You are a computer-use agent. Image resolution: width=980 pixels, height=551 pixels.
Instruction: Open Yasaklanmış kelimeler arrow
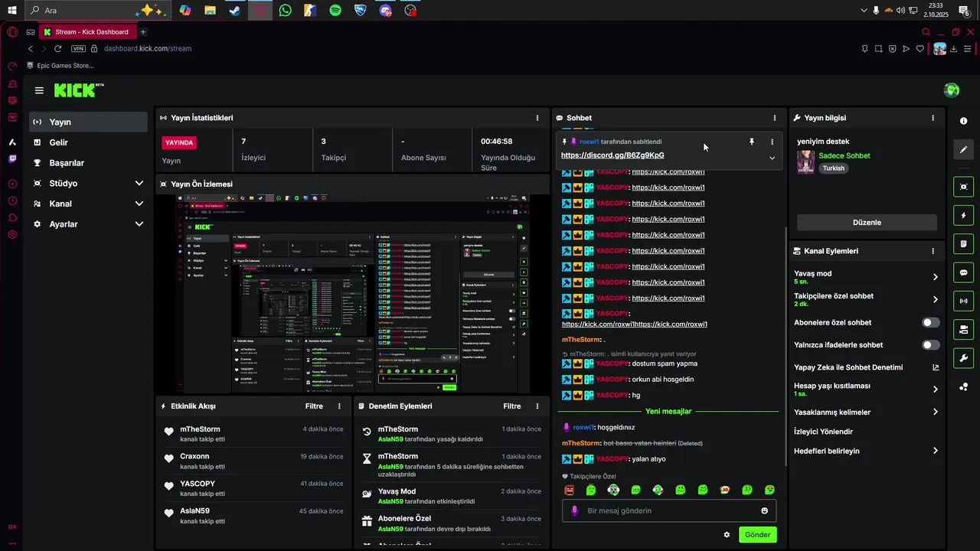pyautogui.click(x=936, y=412)
